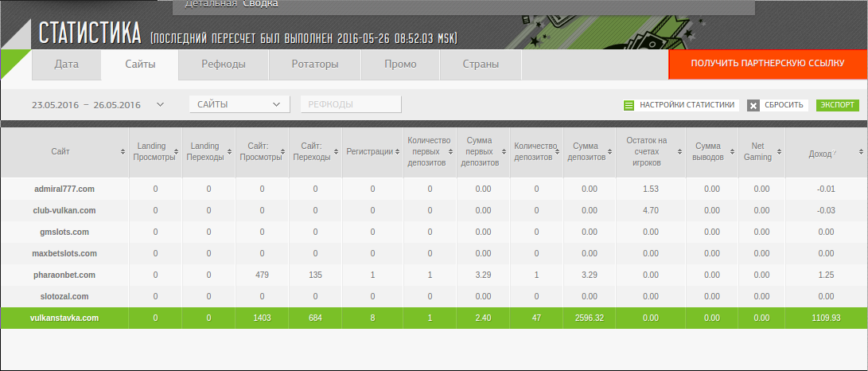Sort by Сумма депозитов column arrows
This screenshot has height=371, width=868.
tap(610, 152)
